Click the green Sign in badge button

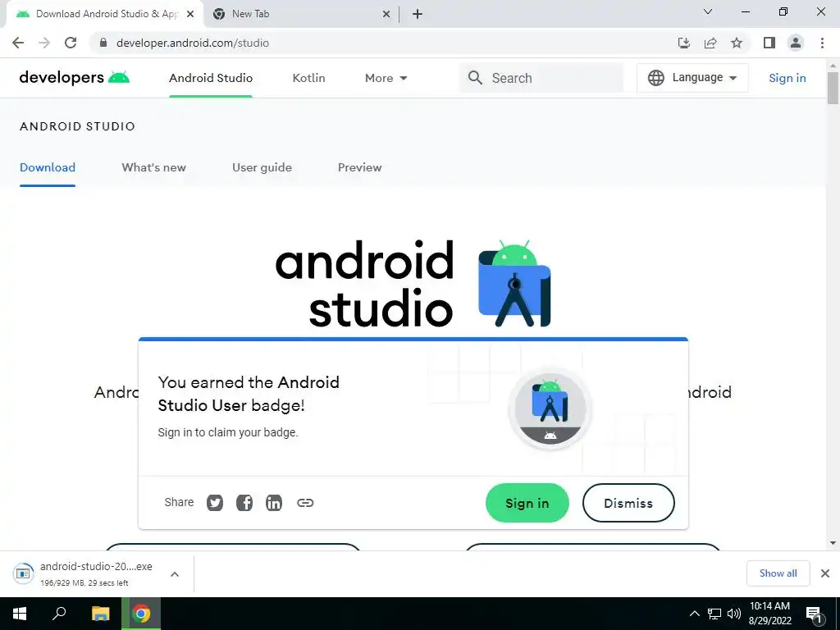[x=527, y=503]
